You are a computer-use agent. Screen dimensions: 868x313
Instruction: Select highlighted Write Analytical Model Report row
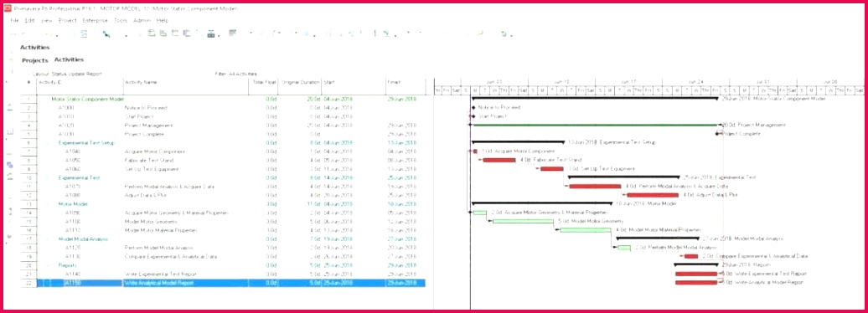231,283
